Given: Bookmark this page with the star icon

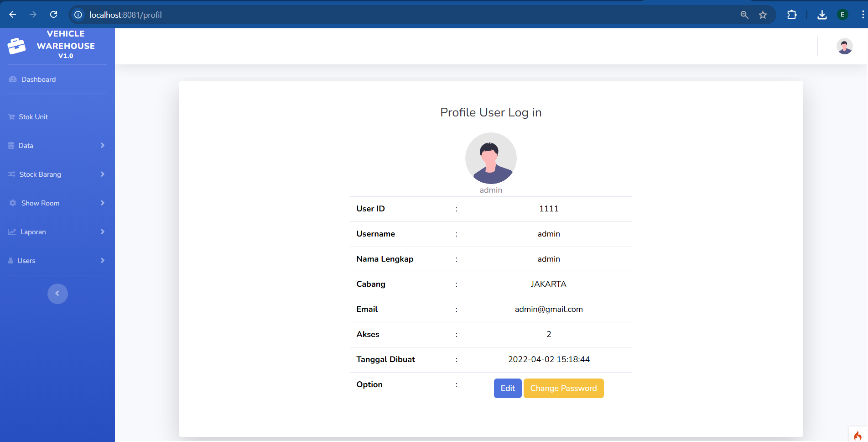Looking at the screenshot, I should [x=763, y=15].
